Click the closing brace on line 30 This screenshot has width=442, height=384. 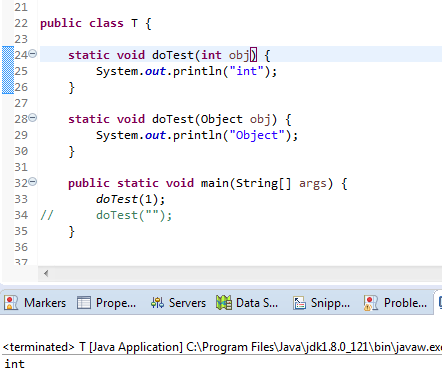pyautogui.click(x=71, y=151)
